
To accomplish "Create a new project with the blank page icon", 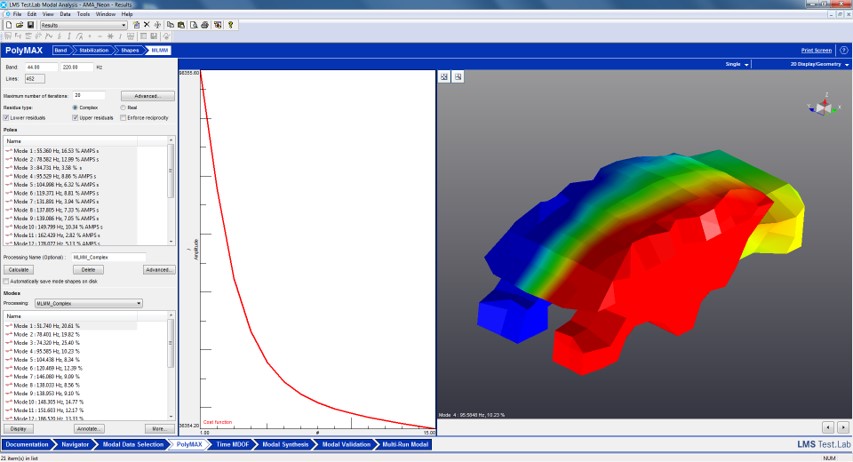I will [x=9, y=25].
